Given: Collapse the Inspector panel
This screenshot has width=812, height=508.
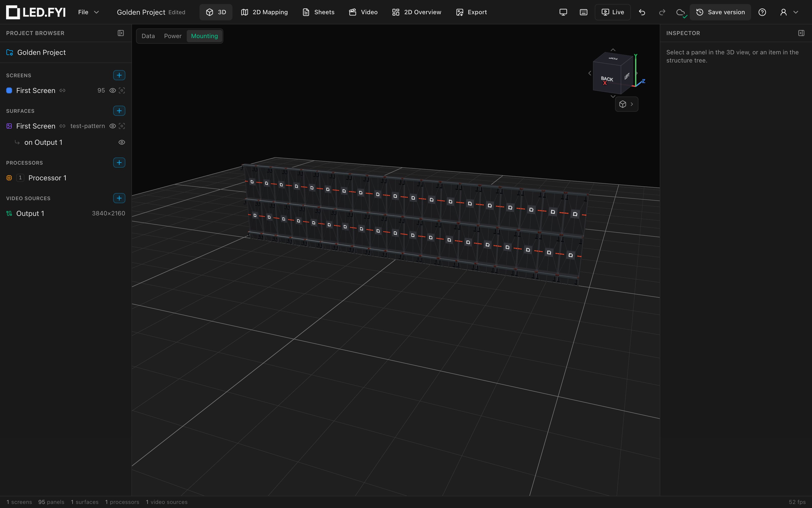Looking at the screenshot, I should click(x=801, y=33).
